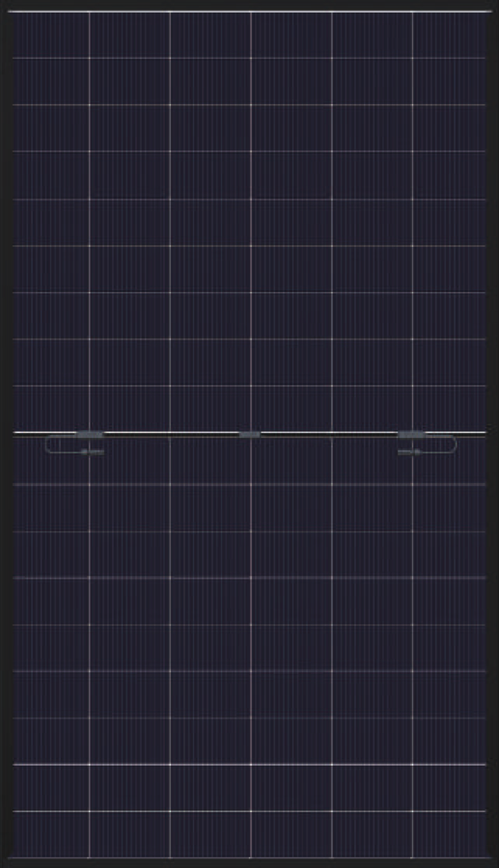Click the black frame along the top edge
Screen dimensions: 499x868
click(x=249, y=5)
